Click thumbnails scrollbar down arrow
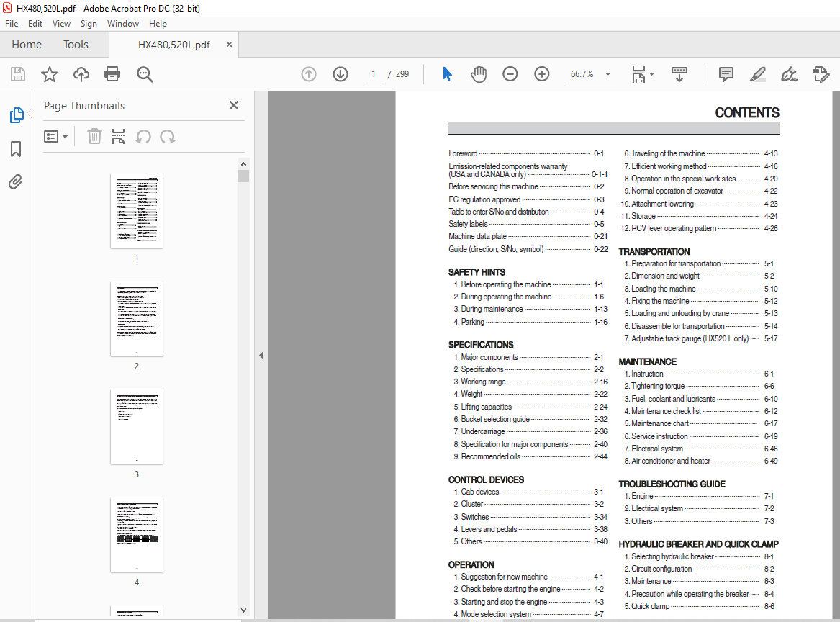 [x=244, y=610]
